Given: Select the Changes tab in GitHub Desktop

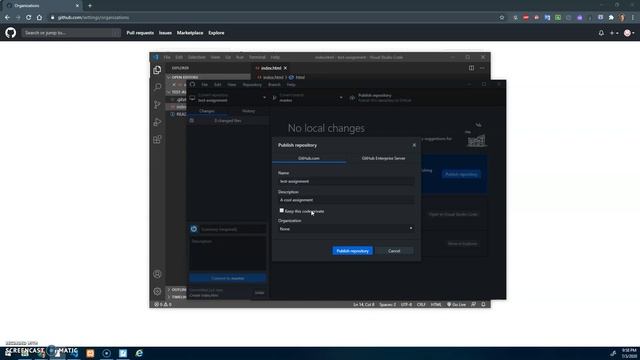Looking at the screenshot, I should pyautogui.click(x=207, y=111).
